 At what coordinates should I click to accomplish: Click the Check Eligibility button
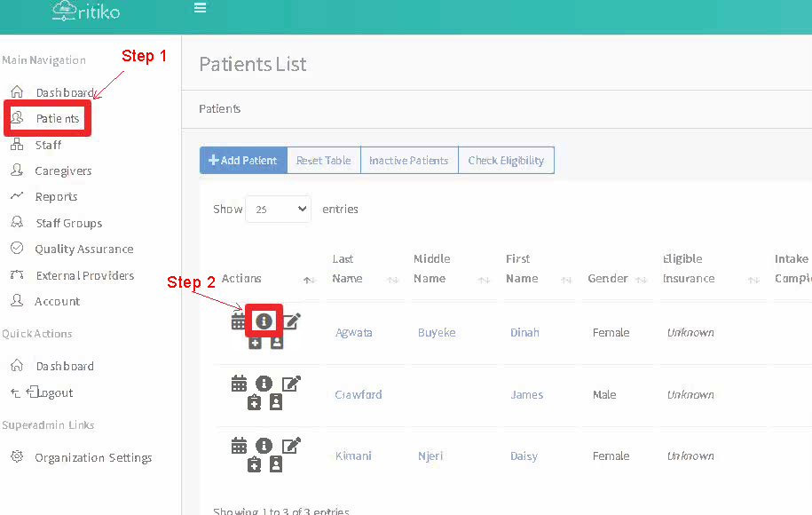point(506,161)
